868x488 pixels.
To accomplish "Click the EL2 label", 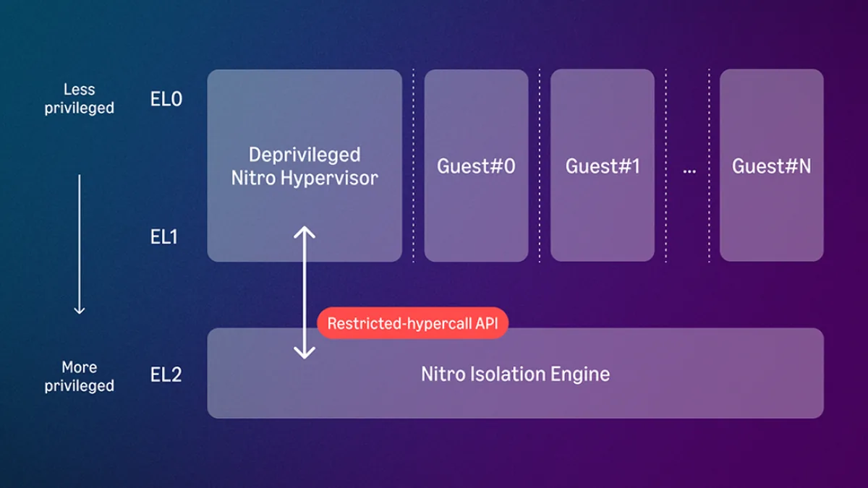I will (166, 375).
